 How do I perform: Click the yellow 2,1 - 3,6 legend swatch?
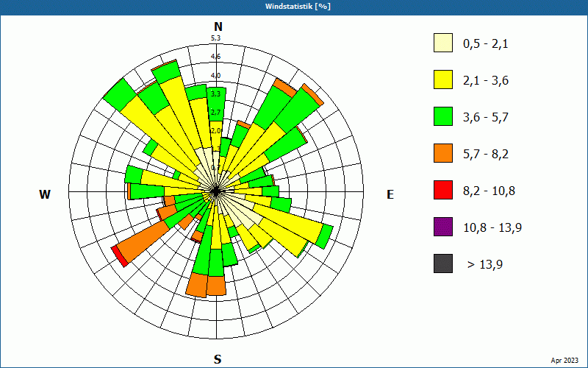pyautogui.click(x=443, y=79)
